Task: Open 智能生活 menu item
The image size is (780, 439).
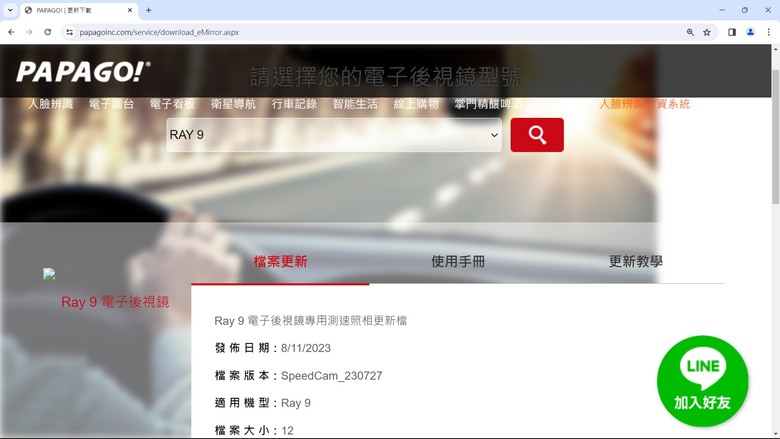Action: [355, 104]
